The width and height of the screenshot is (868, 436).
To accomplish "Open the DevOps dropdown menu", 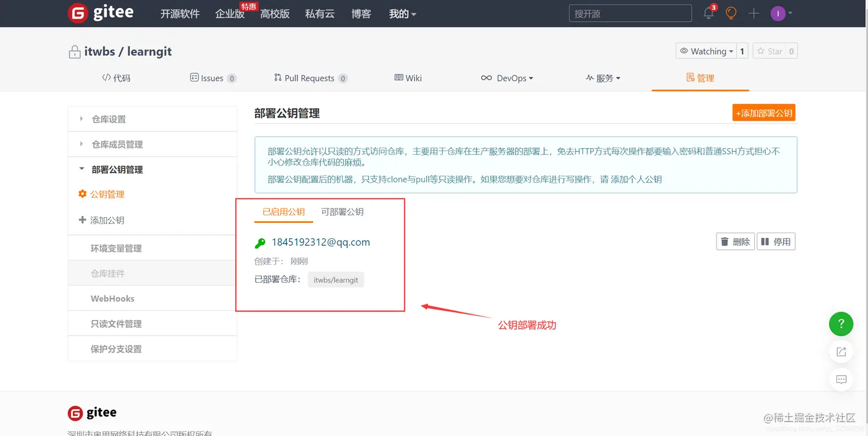I will tap(507, 78).
